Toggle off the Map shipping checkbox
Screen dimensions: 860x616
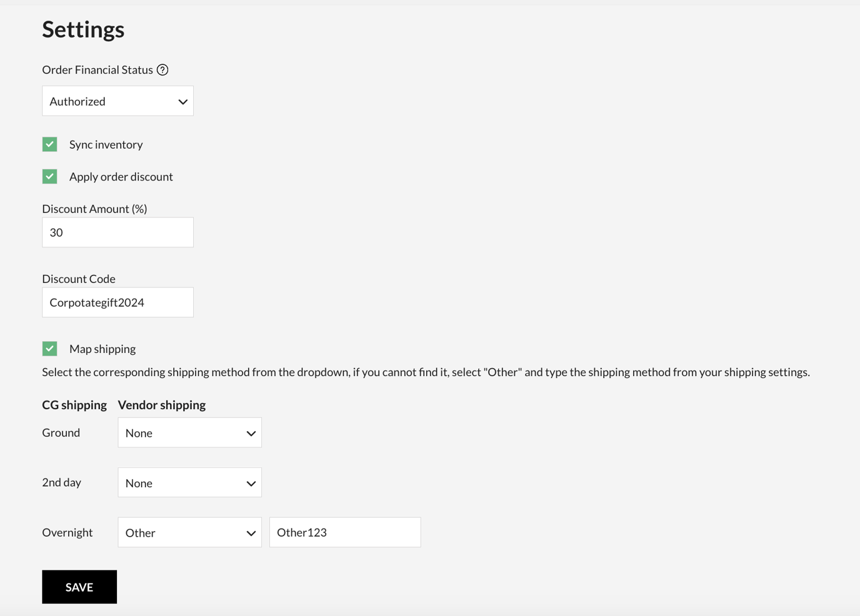click(x=49, y=349)
